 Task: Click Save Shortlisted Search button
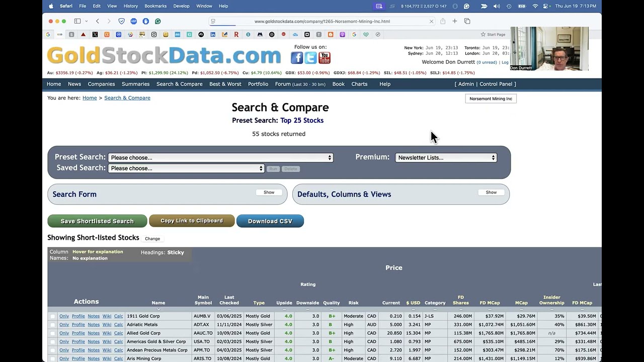tap(97, 221)
